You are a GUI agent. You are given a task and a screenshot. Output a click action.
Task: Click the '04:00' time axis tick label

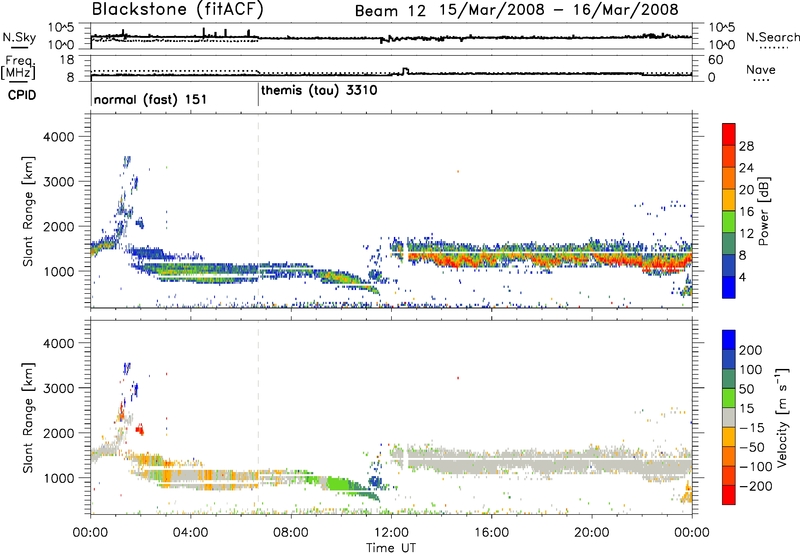click(x=190, y=533)
